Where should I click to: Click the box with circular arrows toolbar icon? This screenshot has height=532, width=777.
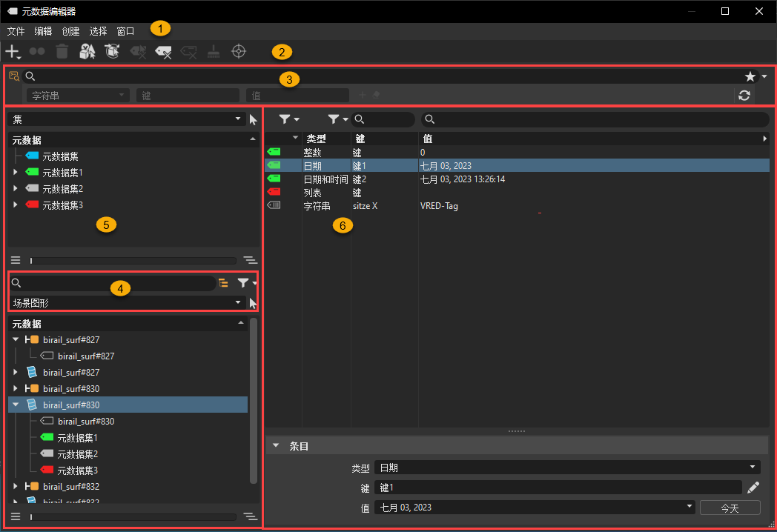tap(113, 51)
